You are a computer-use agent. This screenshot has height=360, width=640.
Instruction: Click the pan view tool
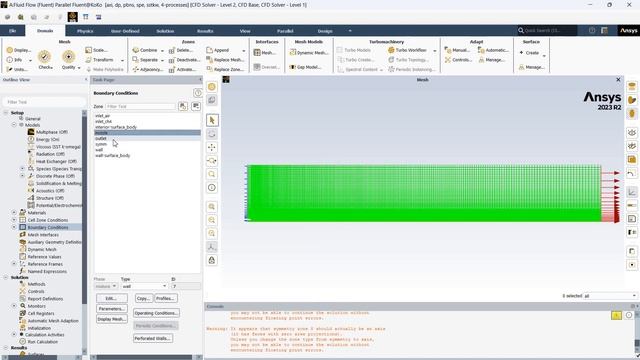click(212, 147)
